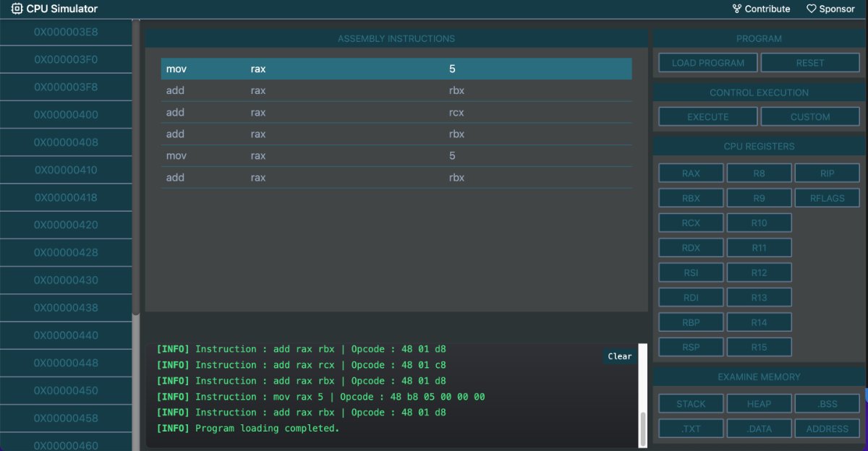Image resolution: width=868 pixels, height=451 pixels.
Task: Clear the console log output
Action: click(x=619, y=356)
